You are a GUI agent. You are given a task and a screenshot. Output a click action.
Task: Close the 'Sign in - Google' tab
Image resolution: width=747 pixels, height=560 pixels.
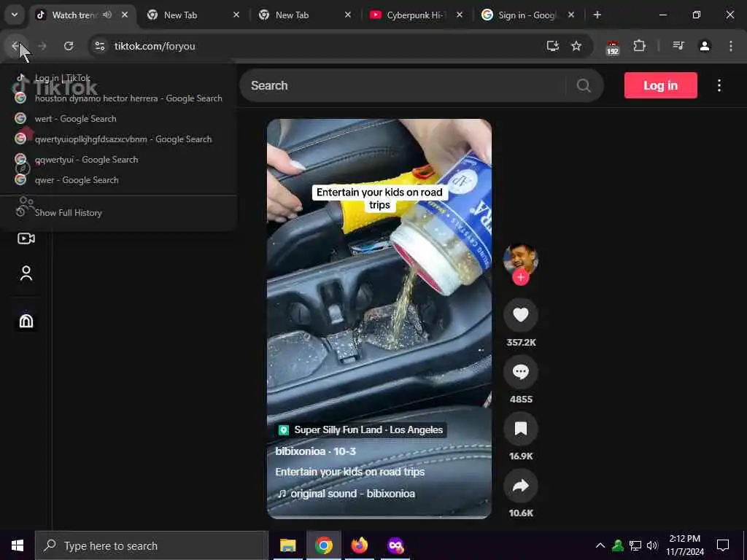[571, 15]
